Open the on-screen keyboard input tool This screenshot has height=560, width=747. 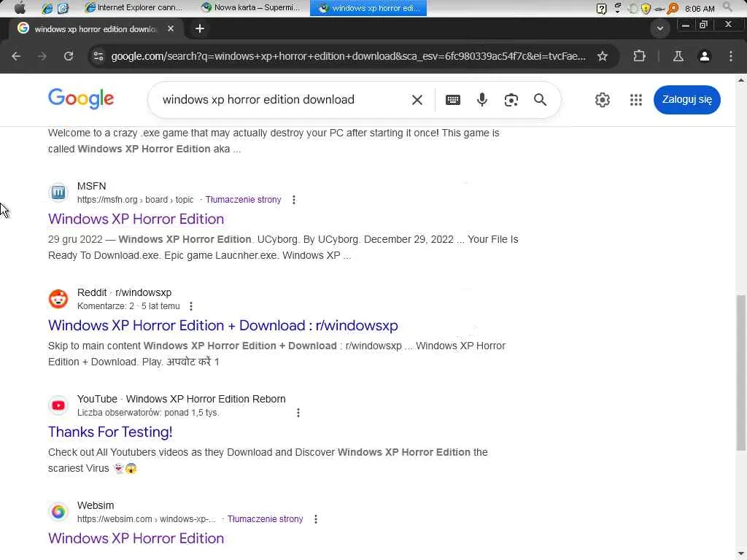tap(452, 99)
